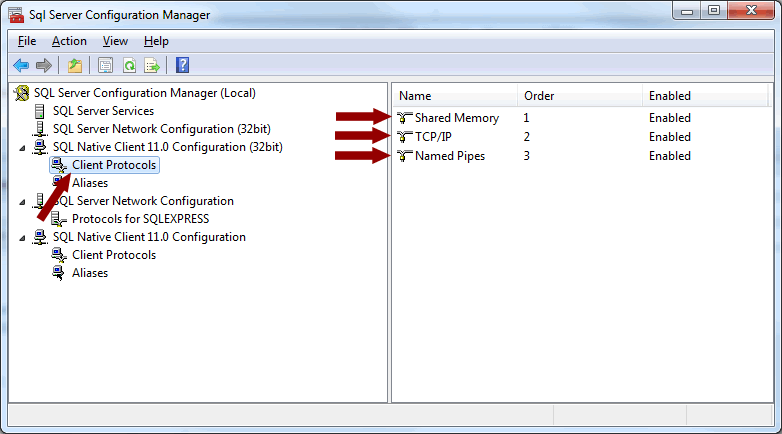Click Enabled status of Named Pipes
Viewport: 782px width, 434px height.
(670, 156)
